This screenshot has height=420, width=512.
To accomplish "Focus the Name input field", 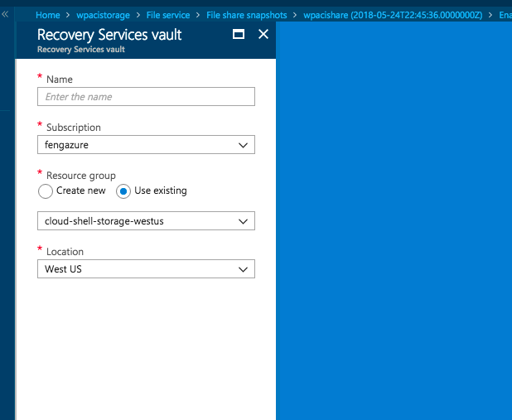I will point(146,96).
